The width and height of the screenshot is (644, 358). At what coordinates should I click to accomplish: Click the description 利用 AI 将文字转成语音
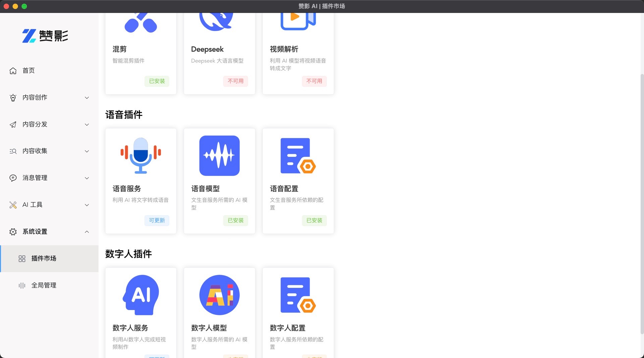point(141,200)
